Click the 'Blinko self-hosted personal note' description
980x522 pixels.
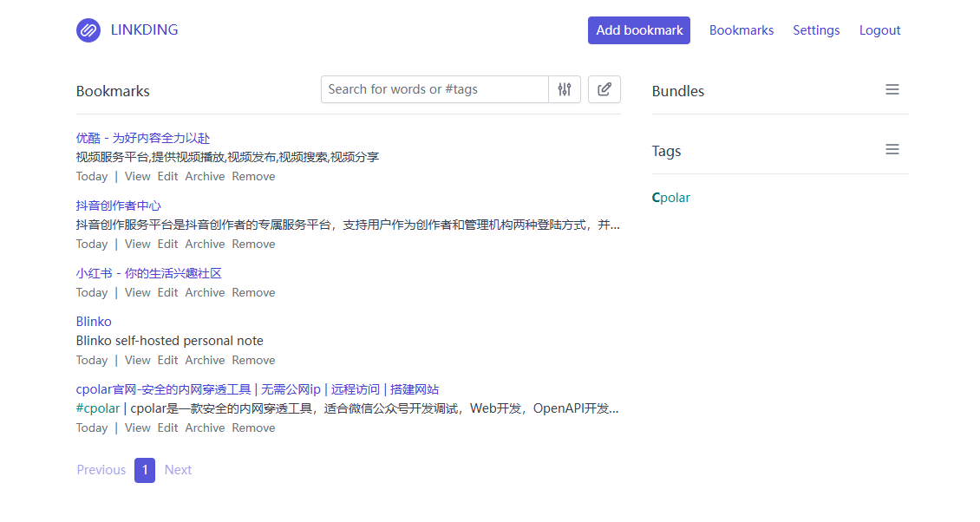pos(169,341)
